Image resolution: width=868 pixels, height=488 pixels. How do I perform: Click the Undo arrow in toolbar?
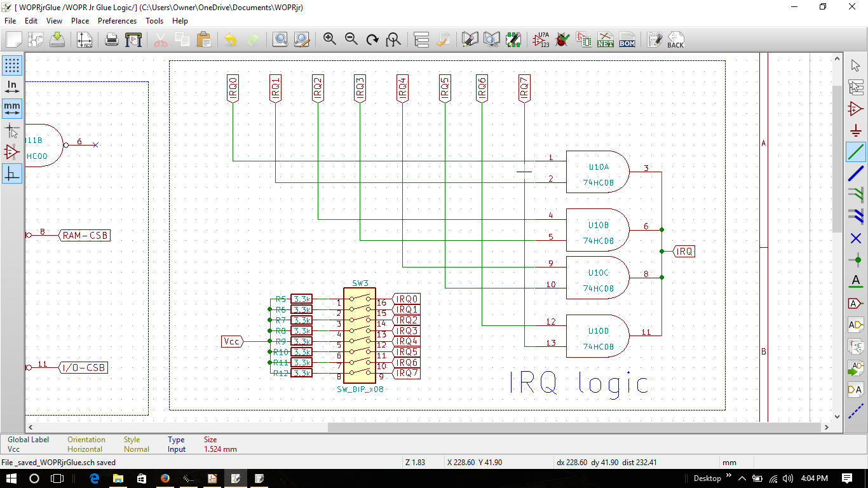click(230, 39)
